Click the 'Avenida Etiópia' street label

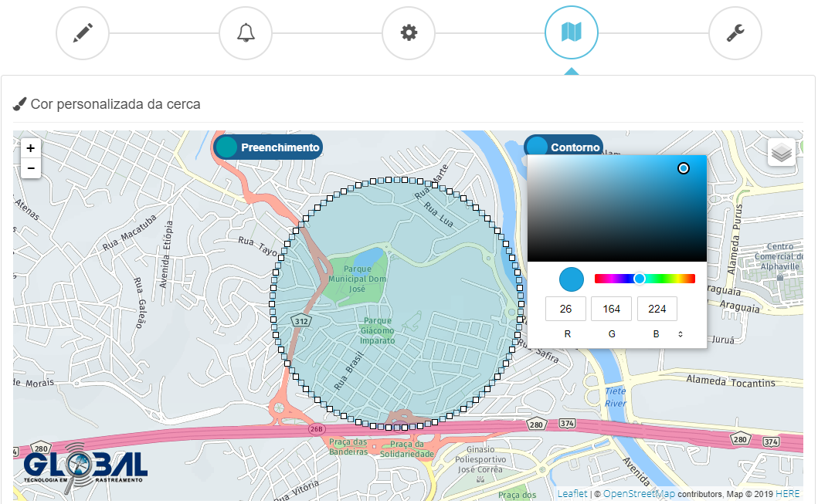(x=166, y=255)
